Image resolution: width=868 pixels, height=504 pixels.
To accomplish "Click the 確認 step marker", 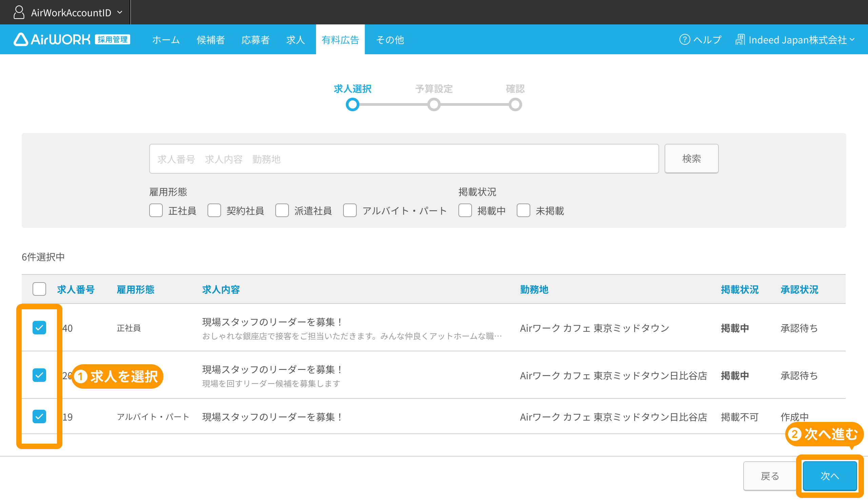I will tap(515, 104).
